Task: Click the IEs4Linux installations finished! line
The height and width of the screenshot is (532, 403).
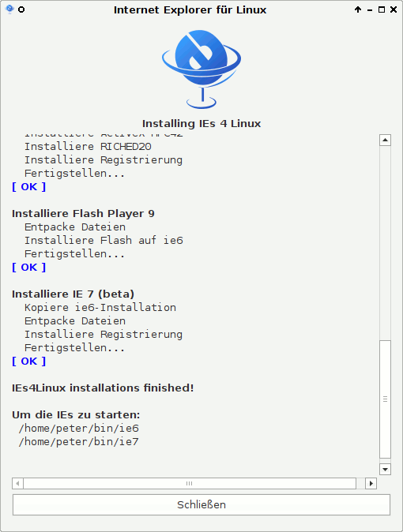Action: [x=103, y=388]
